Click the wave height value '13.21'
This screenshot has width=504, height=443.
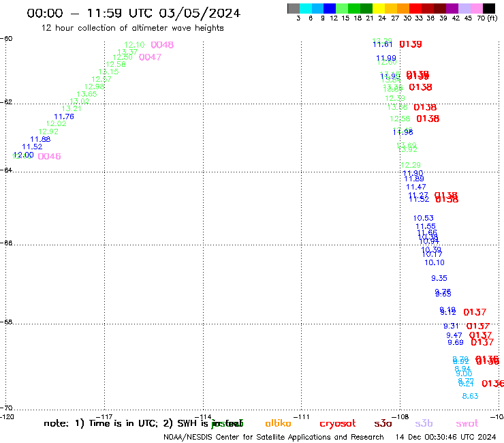coord(72,109)
